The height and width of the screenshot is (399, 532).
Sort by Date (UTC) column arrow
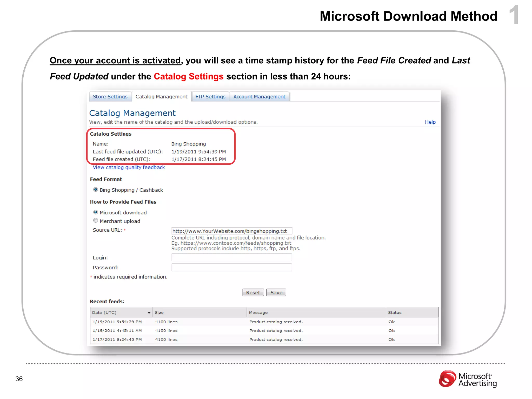tap(149, 313)
